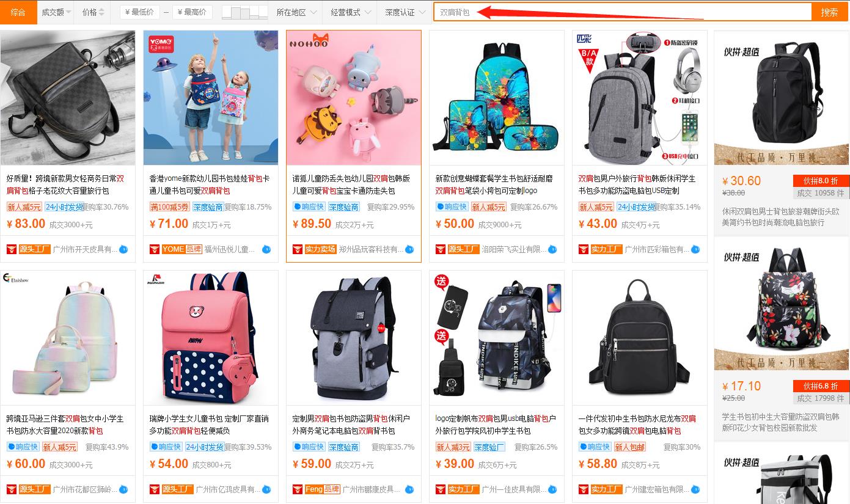Sort results by 成交额
Viewport: 850px width, 504px height.
56,12
